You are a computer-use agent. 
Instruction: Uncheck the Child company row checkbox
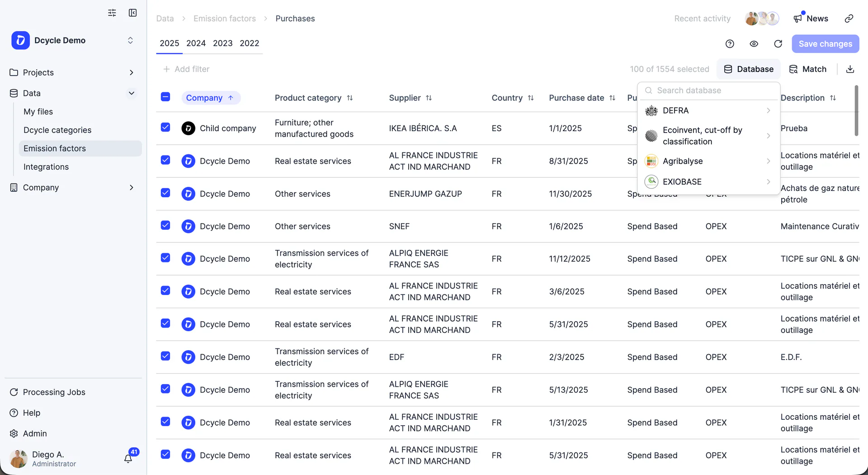pyautogui.click(x=165, y=128)
